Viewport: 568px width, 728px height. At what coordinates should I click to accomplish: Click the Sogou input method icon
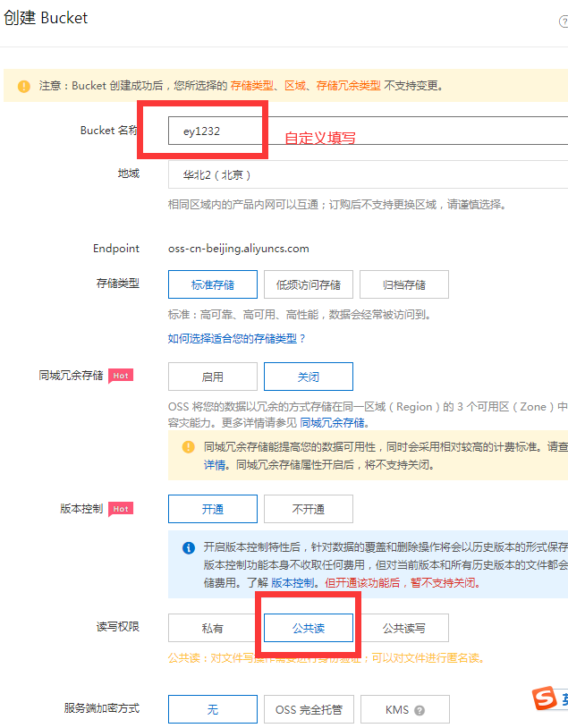tap(545, 698)
